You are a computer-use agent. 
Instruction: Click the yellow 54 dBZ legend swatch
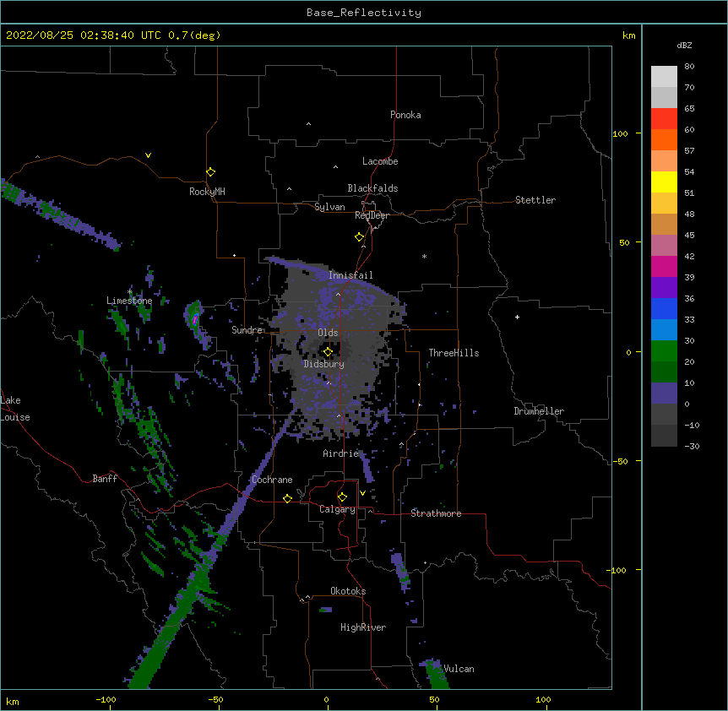click(664, 182)
